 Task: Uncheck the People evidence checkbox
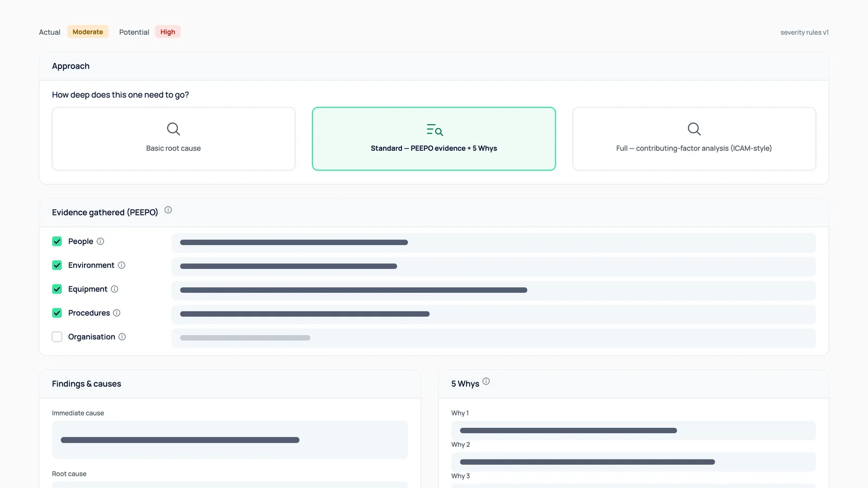coord(57,241)
